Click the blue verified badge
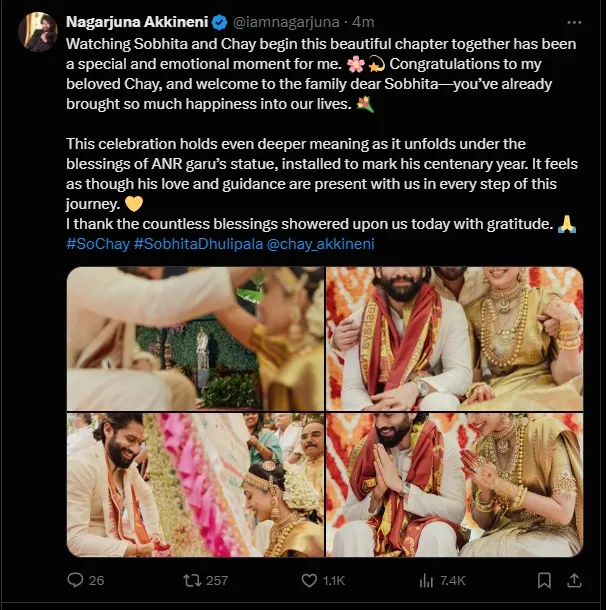 click(219, 23)
